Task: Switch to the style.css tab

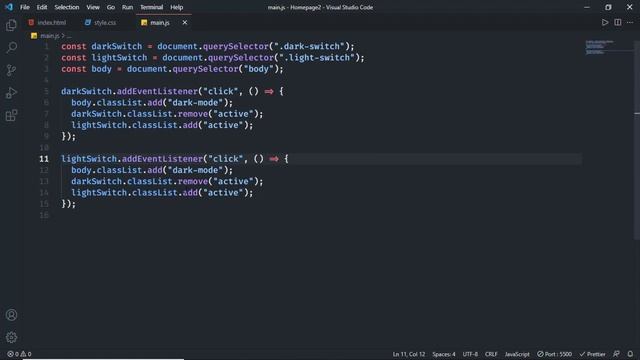Action: (x=100, y=22)
